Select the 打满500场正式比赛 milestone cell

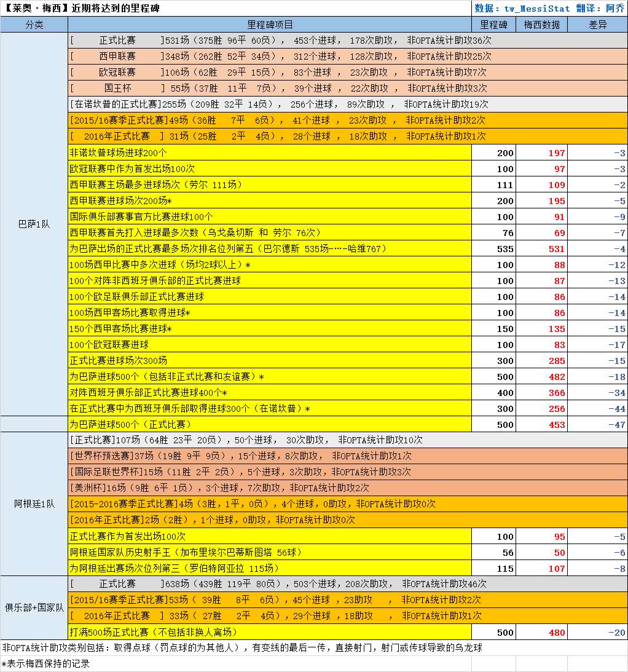point(269,632)
